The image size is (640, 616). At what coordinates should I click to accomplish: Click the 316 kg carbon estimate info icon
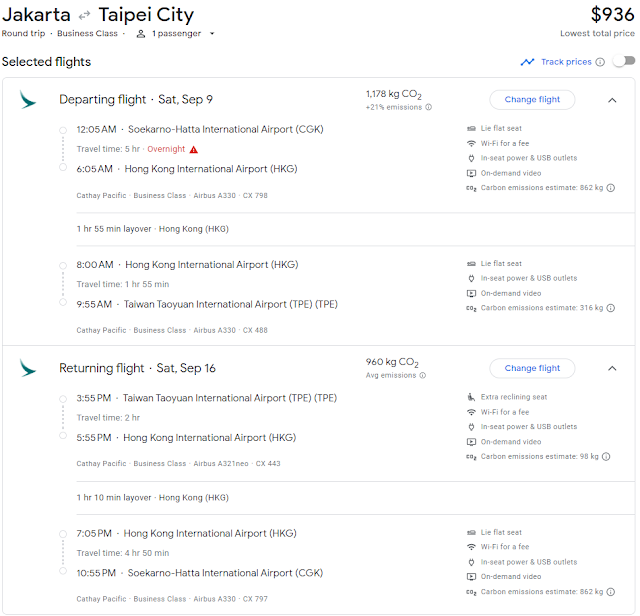point(610,308)
